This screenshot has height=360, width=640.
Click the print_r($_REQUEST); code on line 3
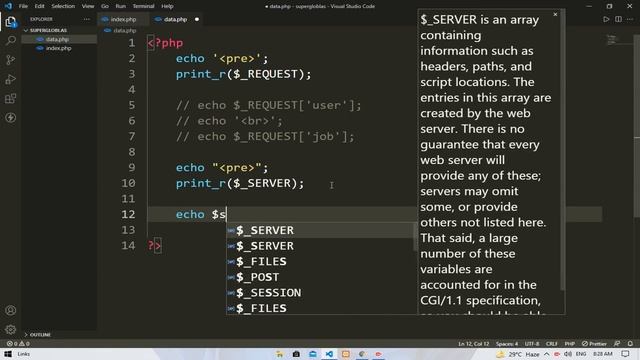click(243, 74)
